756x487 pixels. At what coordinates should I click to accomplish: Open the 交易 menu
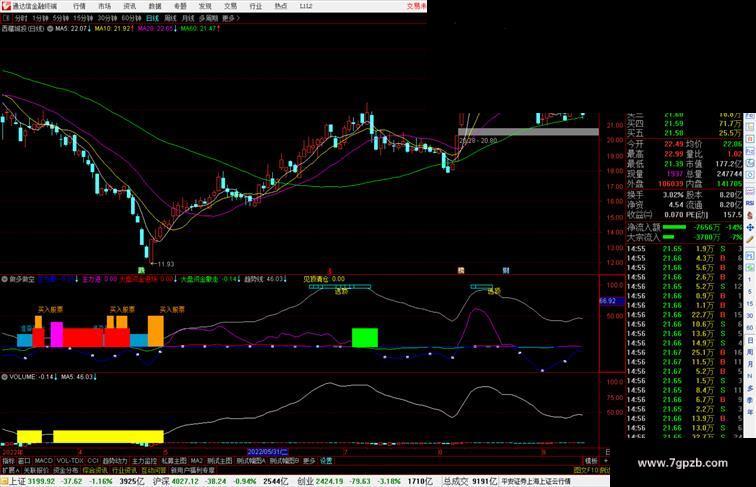click(x=230, y=6)
